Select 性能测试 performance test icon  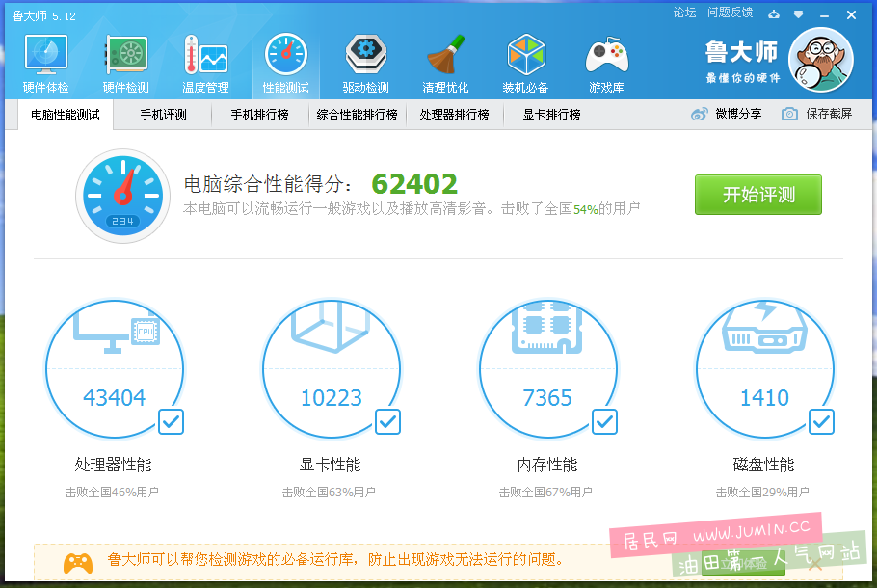[286, 64]
